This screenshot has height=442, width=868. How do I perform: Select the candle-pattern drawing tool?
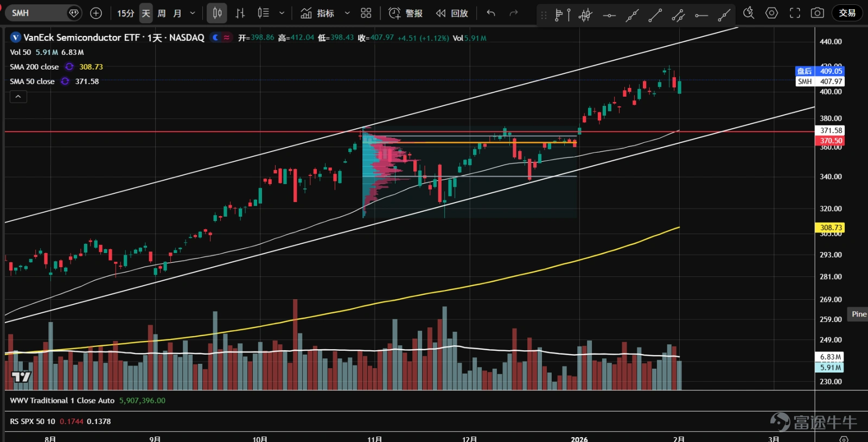(x=585, y=14)
